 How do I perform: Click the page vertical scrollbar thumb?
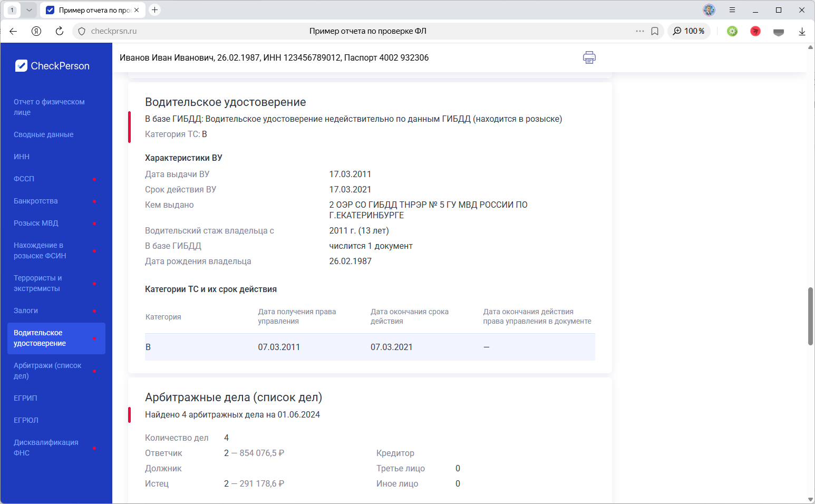pos(810,316)
